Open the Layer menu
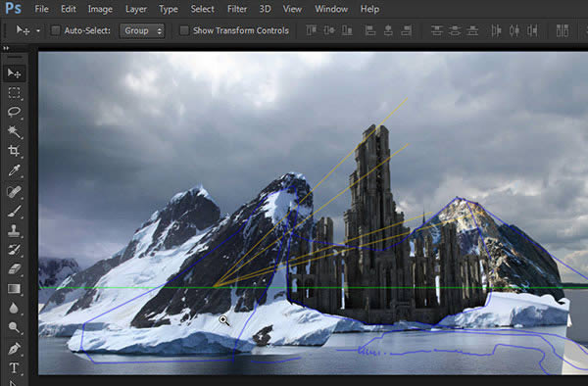Viewport: 588px width, 386px height. click(136, 9)
